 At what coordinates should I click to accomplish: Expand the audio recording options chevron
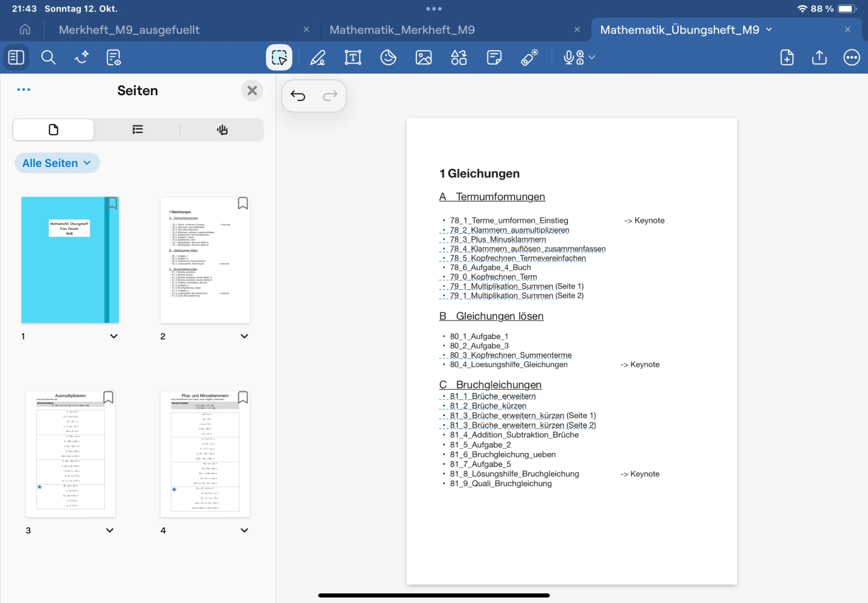592,58
